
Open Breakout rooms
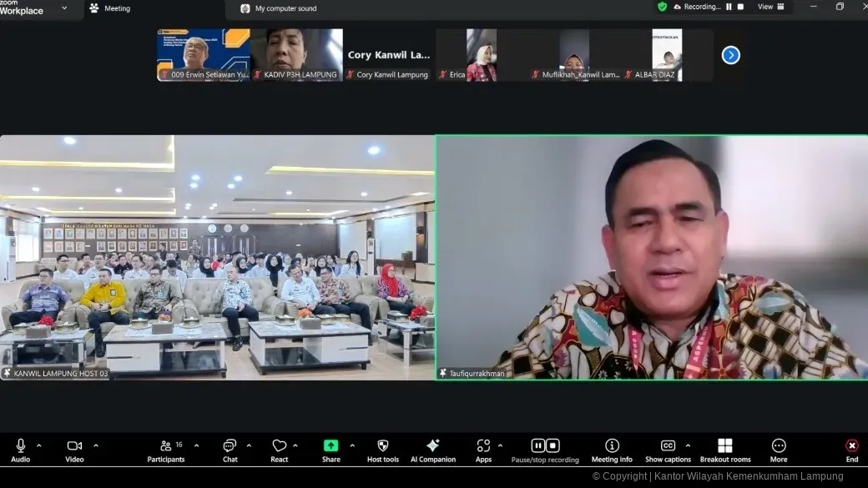[724, 446]
